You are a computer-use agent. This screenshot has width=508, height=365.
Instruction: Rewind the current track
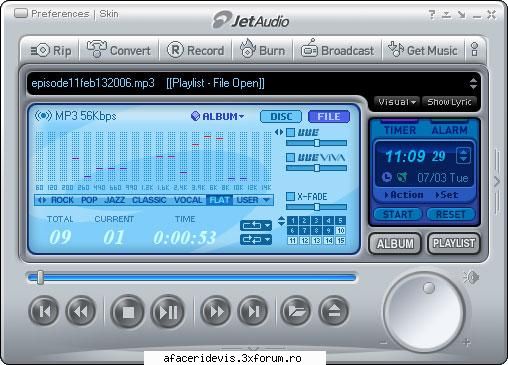[x=81, y=312]
